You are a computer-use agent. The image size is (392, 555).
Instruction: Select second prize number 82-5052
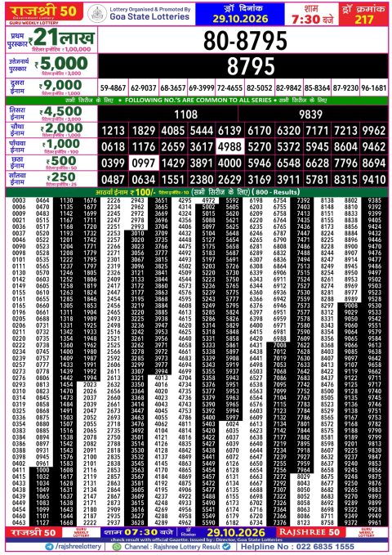[x=260, y=87]
